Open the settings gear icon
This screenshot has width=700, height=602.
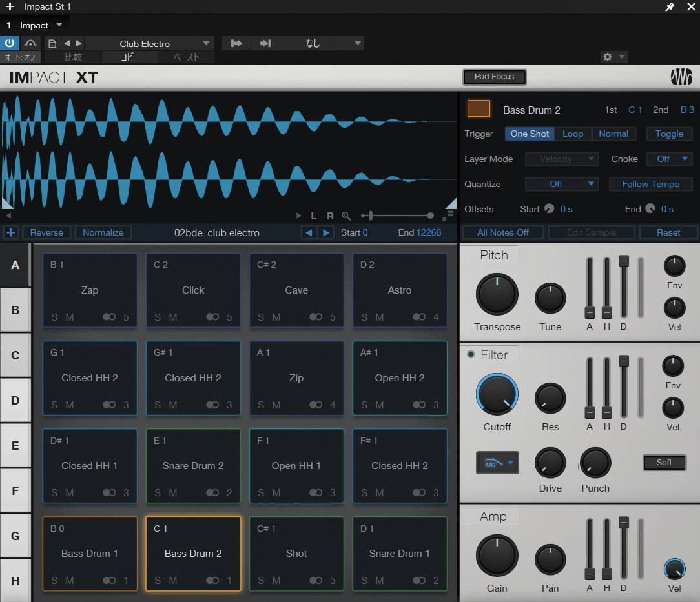click(607, 57)
